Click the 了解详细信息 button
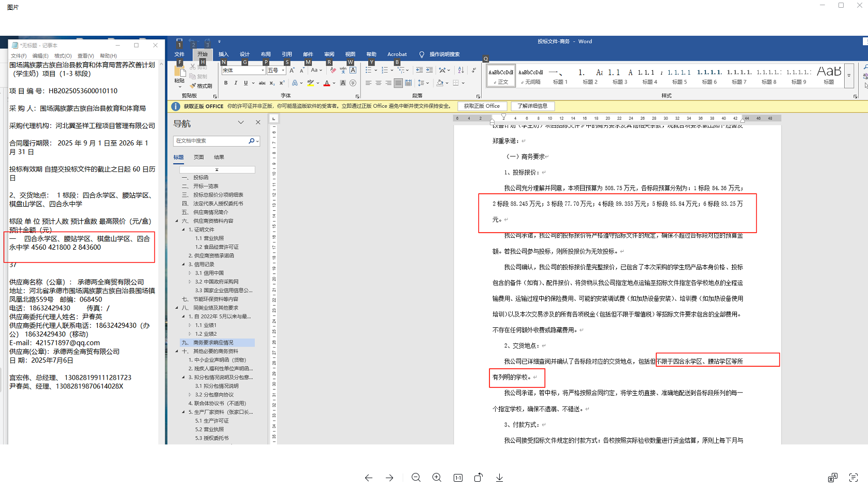The height and width of the screenshot is (489, 868). click(x=532, y=106)
